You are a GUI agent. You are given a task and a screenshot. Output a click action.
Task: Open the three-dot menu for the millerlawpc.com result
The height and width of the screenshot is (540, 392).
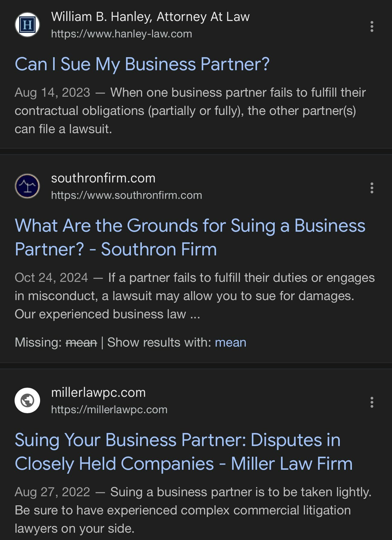pyautogui.click(x=372, y=402)
